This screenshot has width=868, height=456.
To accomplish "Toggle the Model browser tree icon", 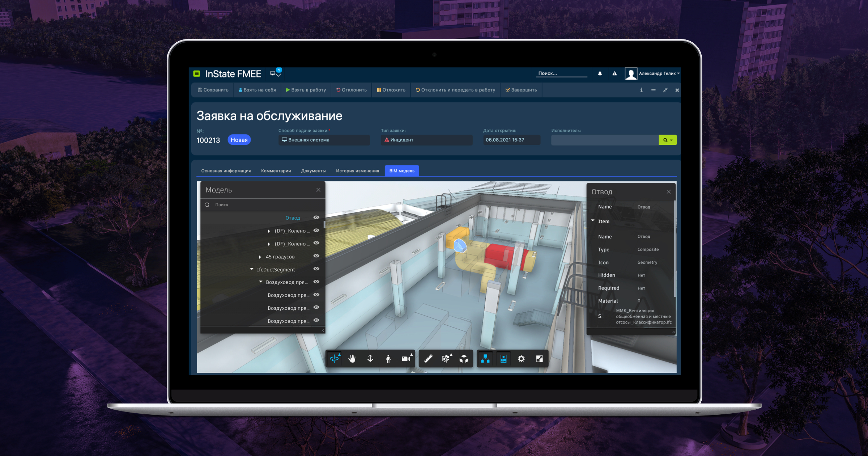I will coord(485,359).
